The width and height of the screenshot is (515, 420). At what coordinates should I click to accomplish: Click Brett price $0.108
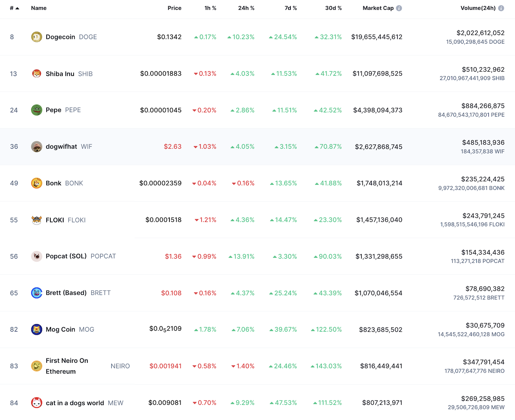(x=171, y=293)
